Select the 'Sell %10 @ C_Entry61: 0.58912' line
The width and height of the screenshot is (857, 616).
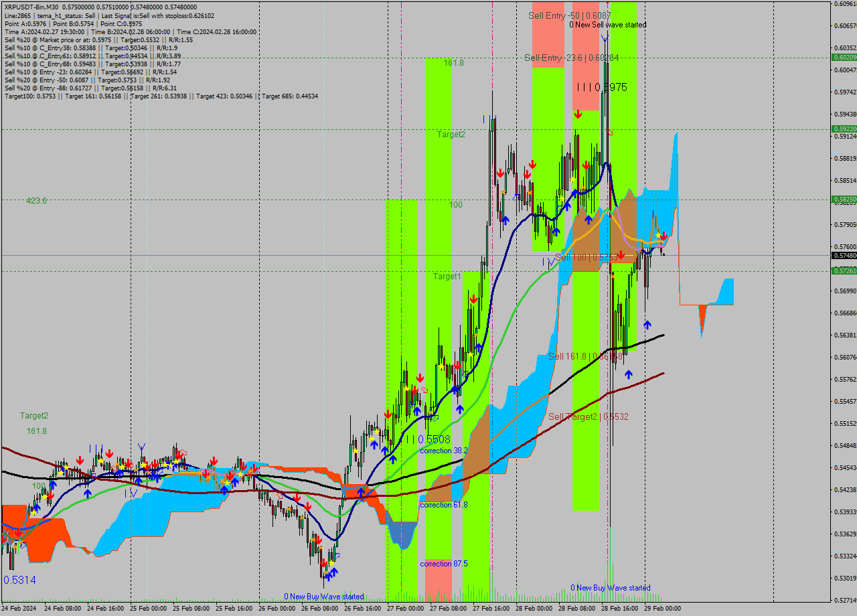(x=92, y=56)
